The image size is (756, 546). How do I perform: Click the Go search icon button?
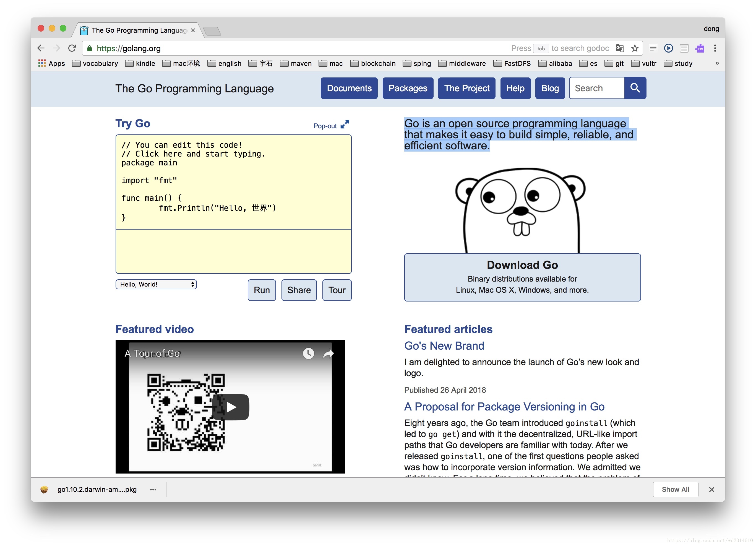(x=636, y=88)
